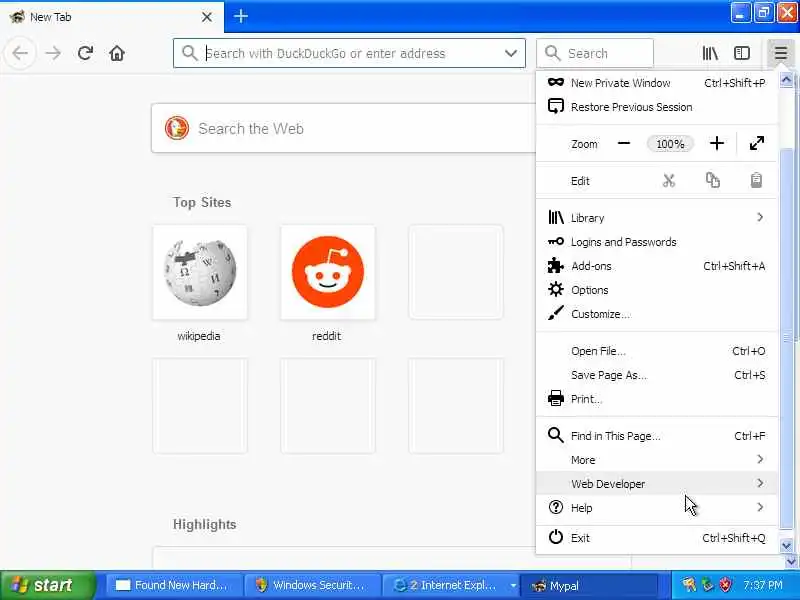Choose Find in This Page...

(657, 436)
